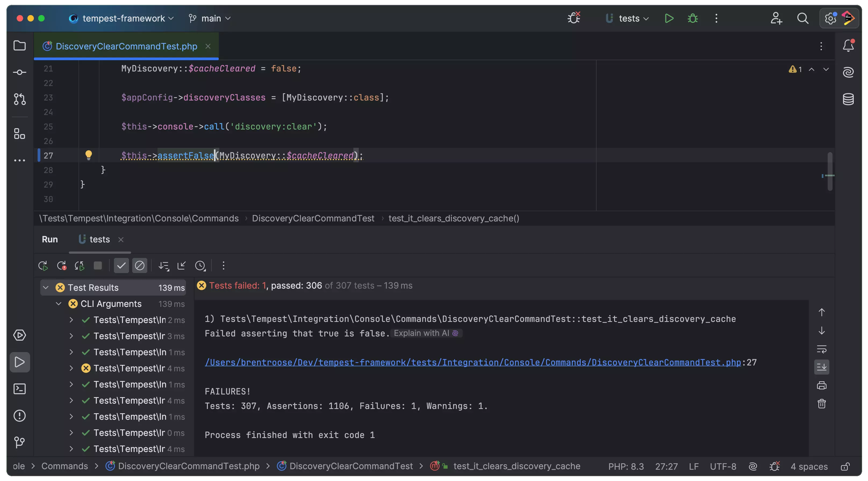Click the yellow intention lightbulb on line 27
This screenshot has width=868, height=481.
[89, 155]
